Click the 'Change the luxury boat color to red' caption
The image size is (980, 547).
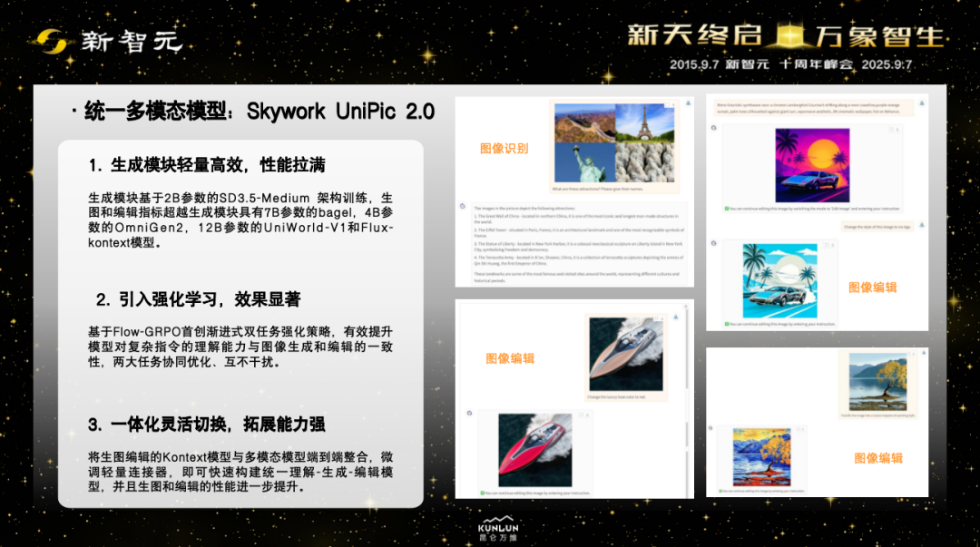617,397
